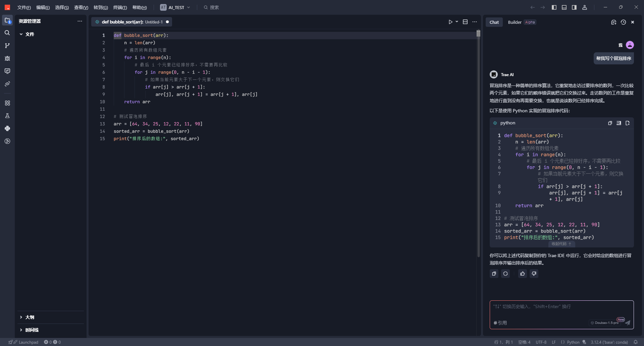This screenshot has width=644, height=346.
Task: Open the 终端(T) menu
Action: pos(120,7)
